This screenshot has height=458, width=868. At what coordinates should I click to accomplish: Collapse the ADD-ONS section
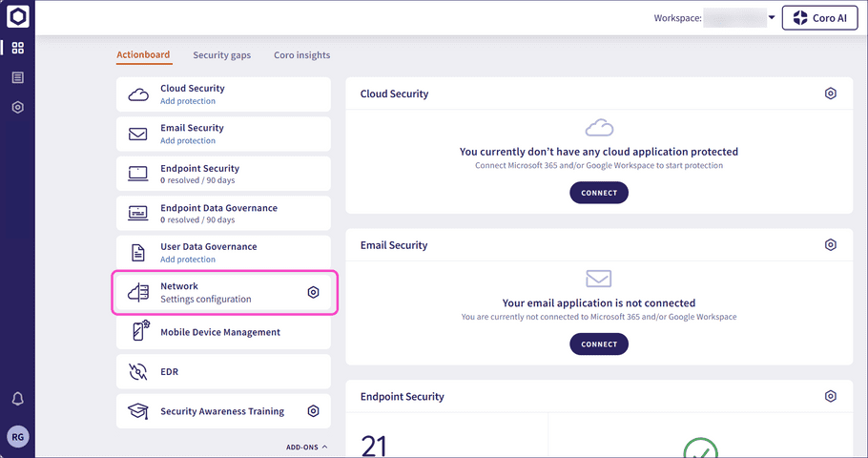pyautogui.click(x=307, y=447)
